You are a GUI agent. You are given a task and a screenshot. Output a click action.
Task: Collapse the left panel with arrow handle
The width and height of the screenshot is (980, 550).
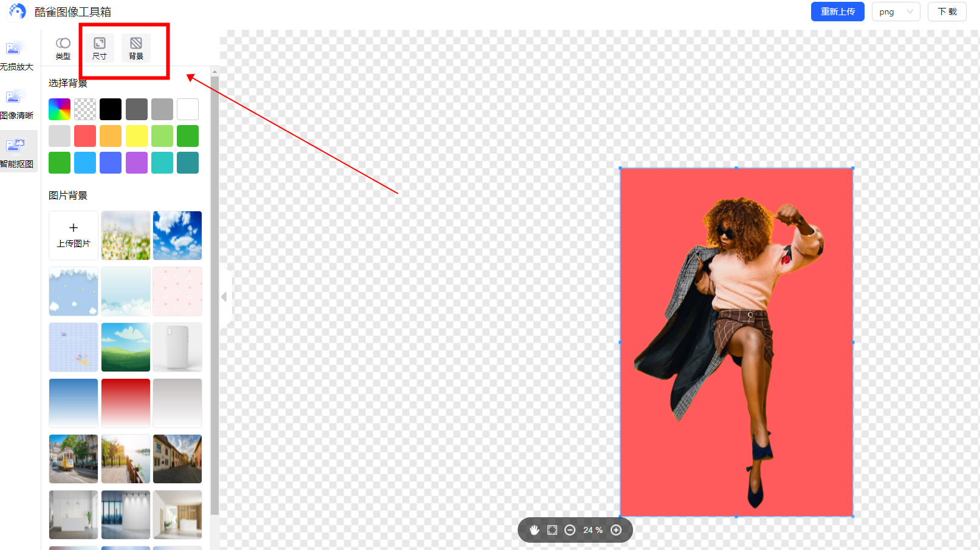click(x=225, y=297)
